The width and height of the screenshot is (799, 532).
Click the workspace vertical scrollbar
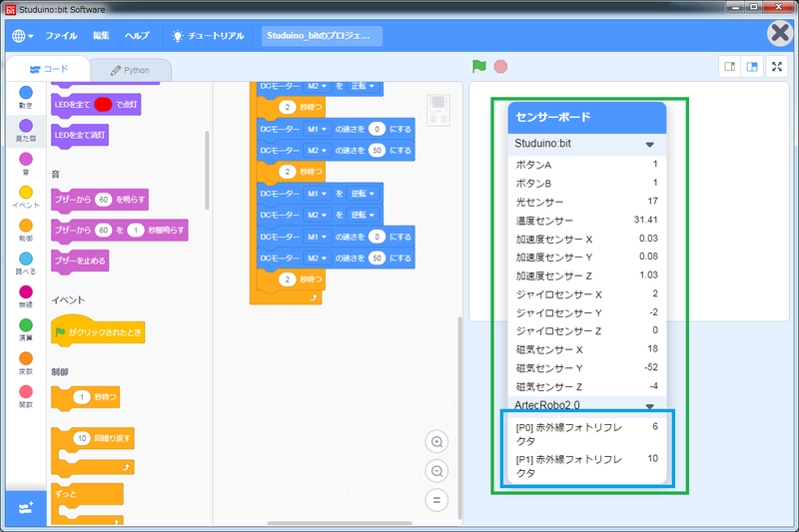click(x=460, y=417)
